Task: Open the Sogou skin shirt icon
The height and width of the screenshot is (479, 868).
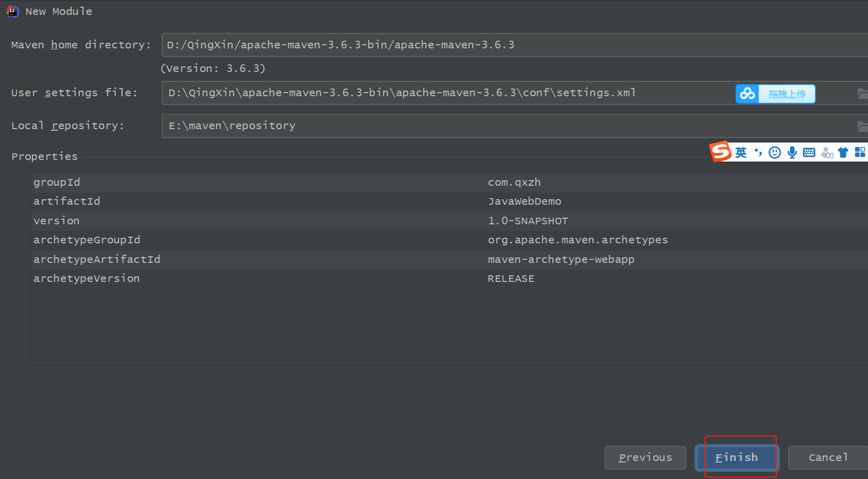Action: pos(843,152)
